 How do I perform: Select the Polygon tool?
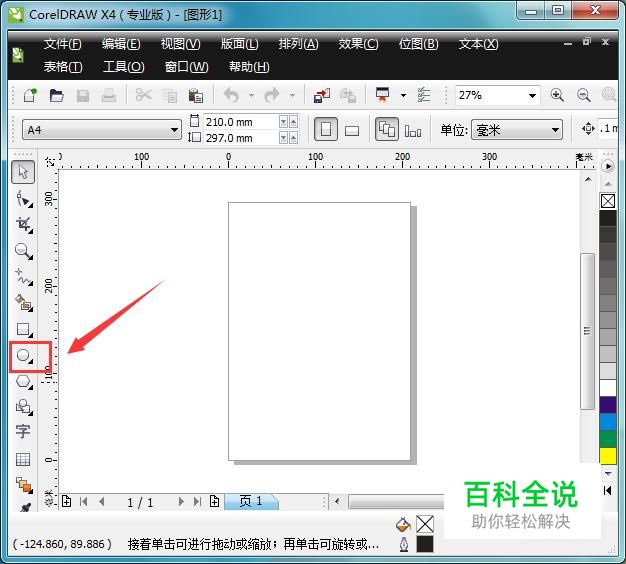(24, 382)
